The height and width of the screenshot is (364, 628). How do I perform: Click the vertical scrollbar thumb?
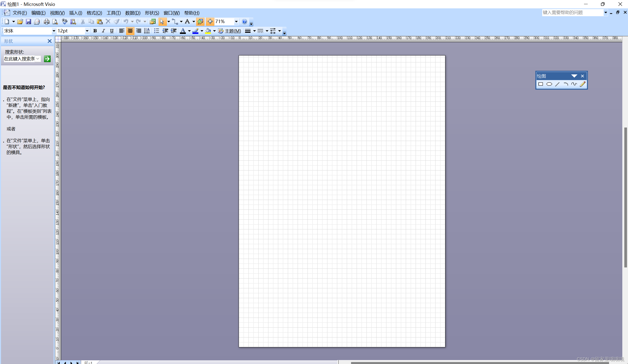(x=626, y=197)
